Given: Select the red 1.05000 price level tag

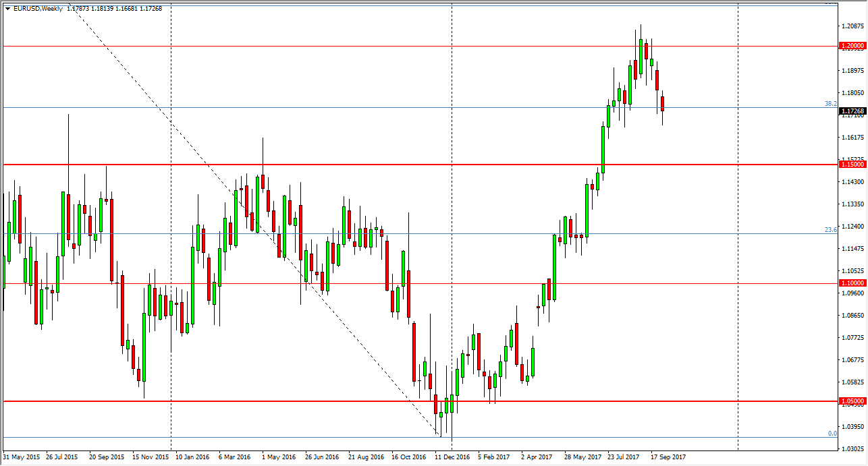Looking at the screenshot, I should 852,401.
